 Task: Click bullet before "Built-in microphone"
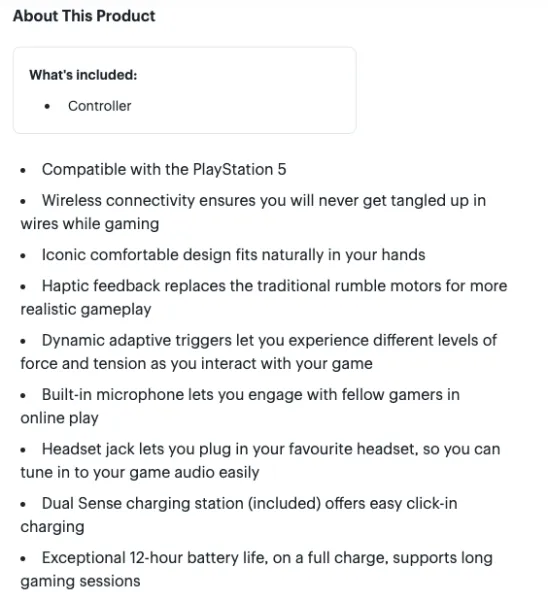(x=23, y=395)
